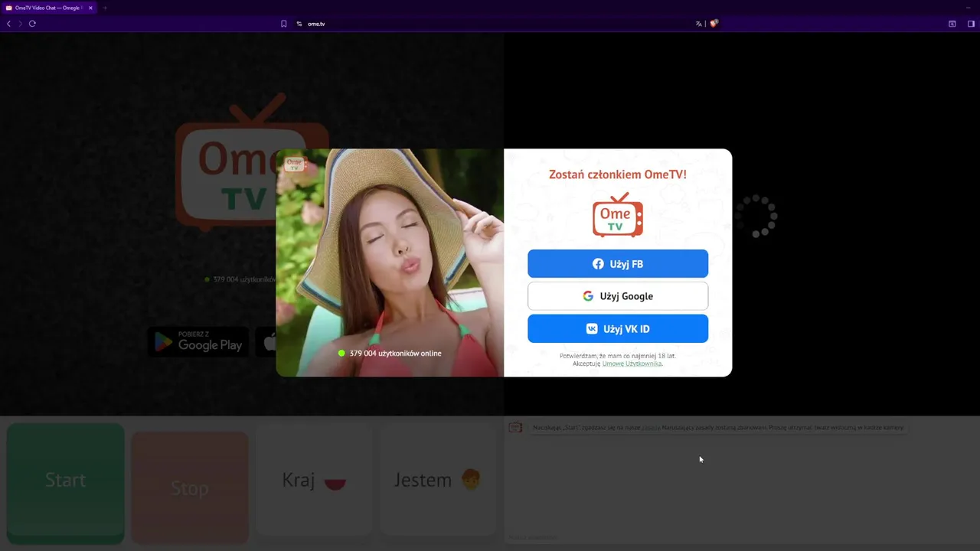Select the OmeTV Video Chat tab

tap(49, 8)
